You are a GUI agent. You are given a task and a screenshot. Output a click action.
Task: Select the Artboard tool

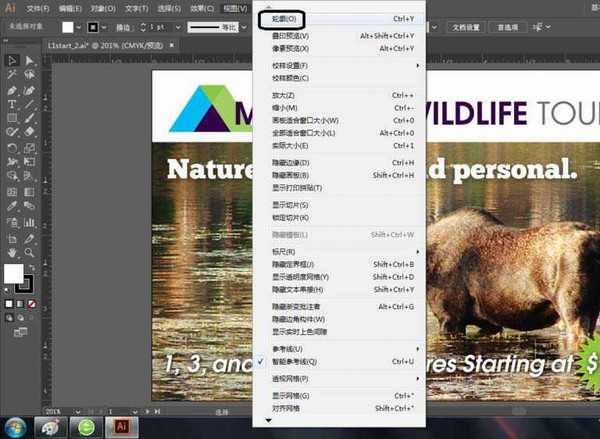click(12, 239)
